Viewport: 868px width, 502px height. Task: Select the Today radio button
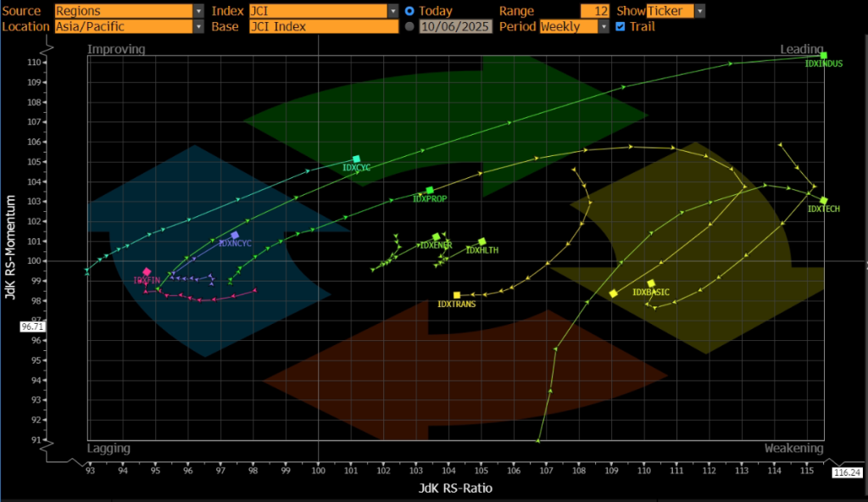(410, 11)
